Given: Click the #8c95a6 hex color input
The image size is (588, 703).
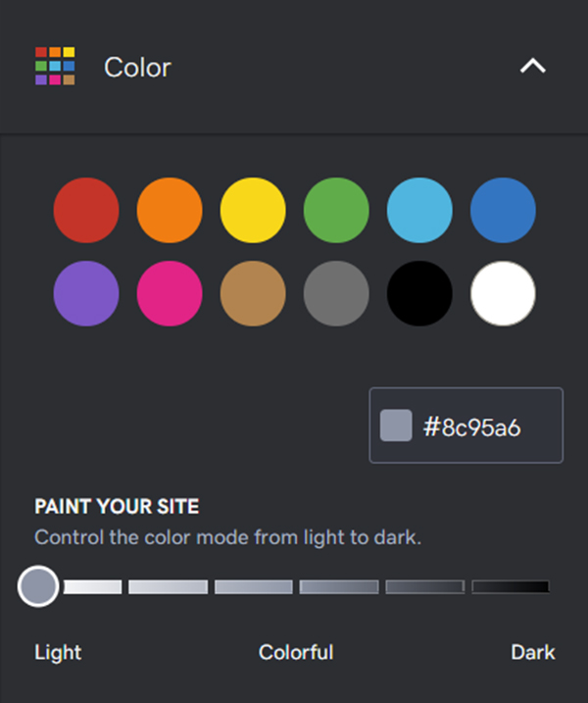Looking at the screenshot, I should (466, 426).
